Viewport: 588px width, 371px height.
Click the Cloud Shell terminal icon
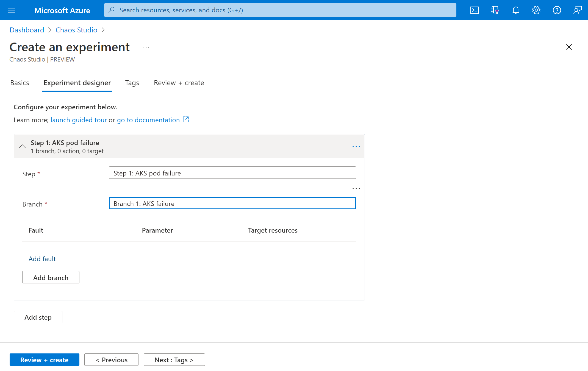click(474, 10)
